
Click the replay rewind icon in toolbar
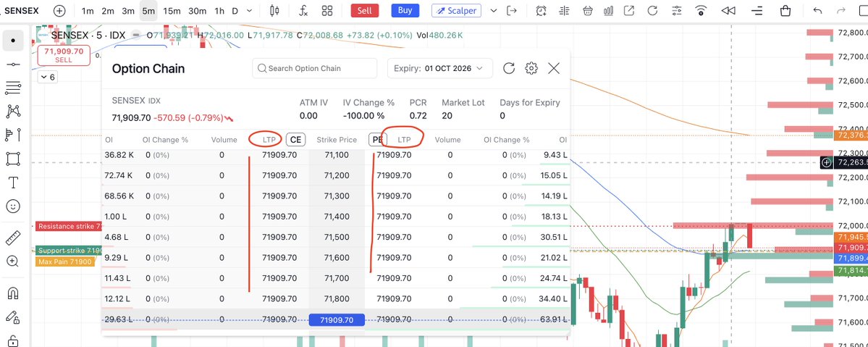(x=728, y=11)
